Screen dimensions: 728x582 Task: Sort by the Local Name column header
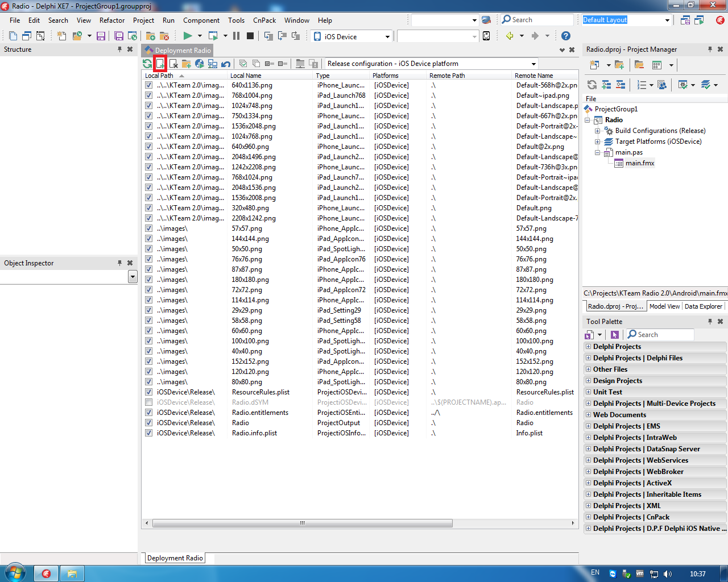246,76
